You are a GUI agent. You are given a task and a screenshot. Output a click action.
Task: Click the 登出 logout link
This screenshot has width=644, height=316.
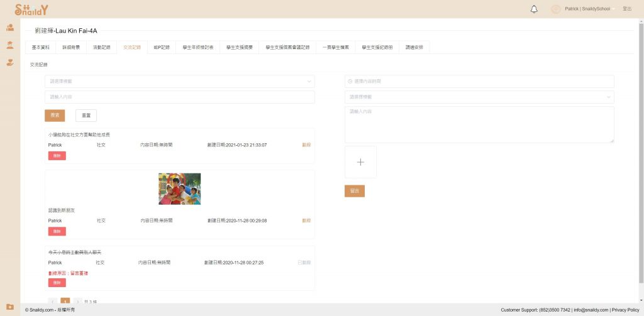coord(626,9)
